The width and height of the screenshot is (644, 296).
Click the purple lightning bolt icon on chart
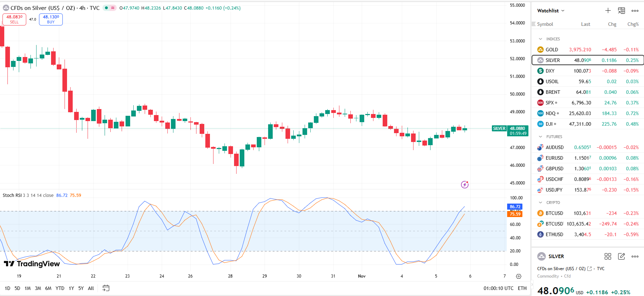(465, 184)
